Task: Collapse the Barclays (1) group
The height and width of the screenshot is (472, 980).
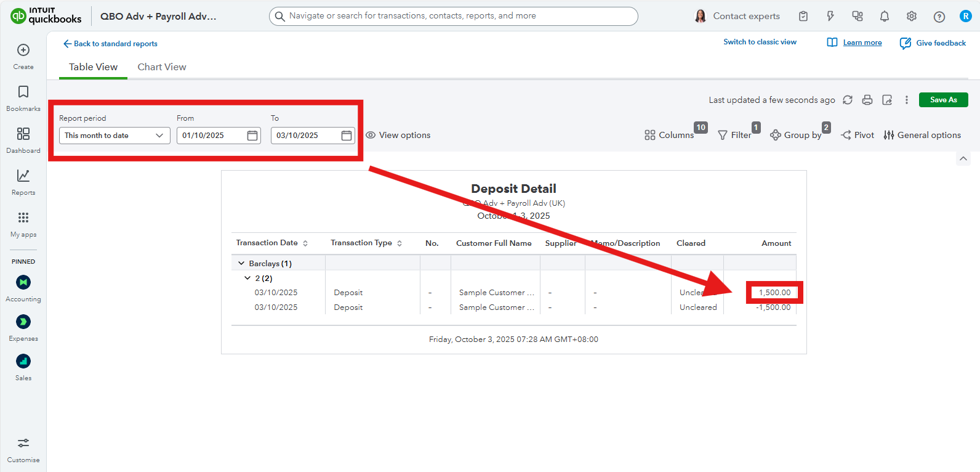Action: (x=241, y=263)
